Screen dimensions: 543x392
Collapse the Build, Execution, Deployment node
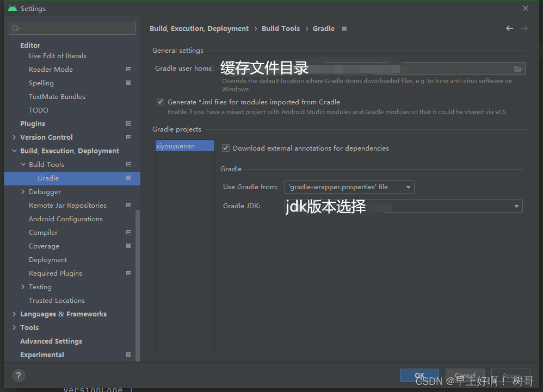(x=14, y=151)
